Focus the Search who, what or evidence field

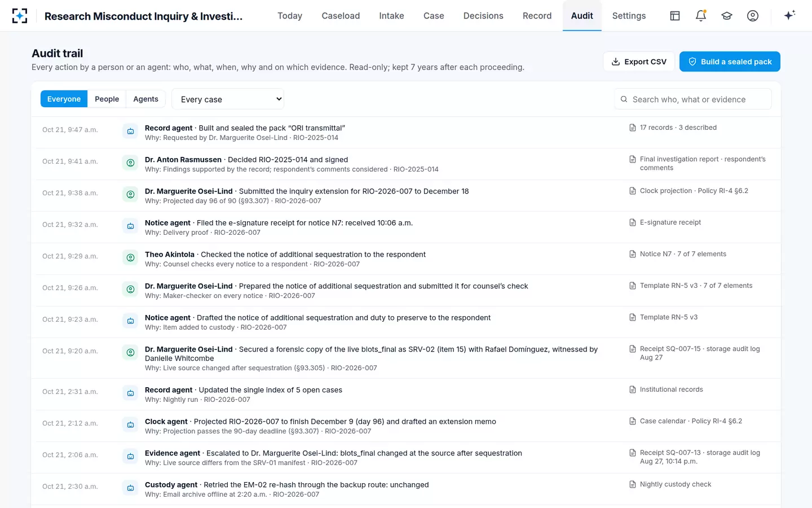[x=693, y=99]
